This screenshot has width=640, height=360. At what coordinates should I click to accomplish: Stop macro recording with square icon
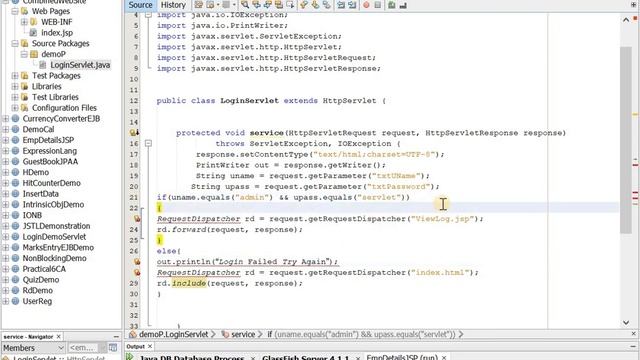pyautogui.click(x=378, y=5)
